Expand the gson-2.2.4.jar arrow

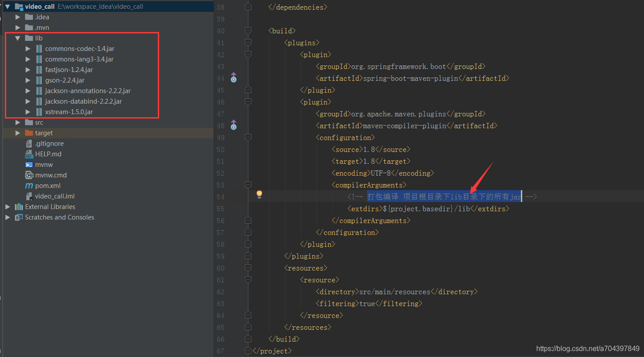click(x=28, y=80)
